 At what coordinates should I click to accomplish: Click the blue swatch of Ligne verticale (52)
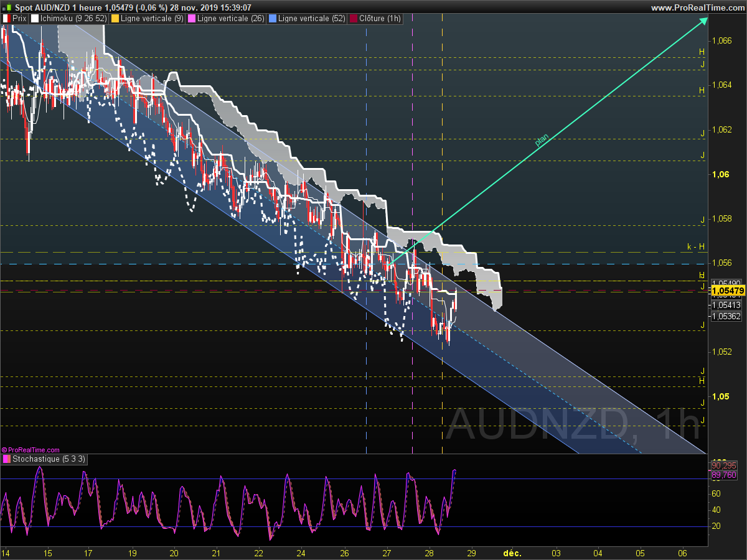[273, 19]
